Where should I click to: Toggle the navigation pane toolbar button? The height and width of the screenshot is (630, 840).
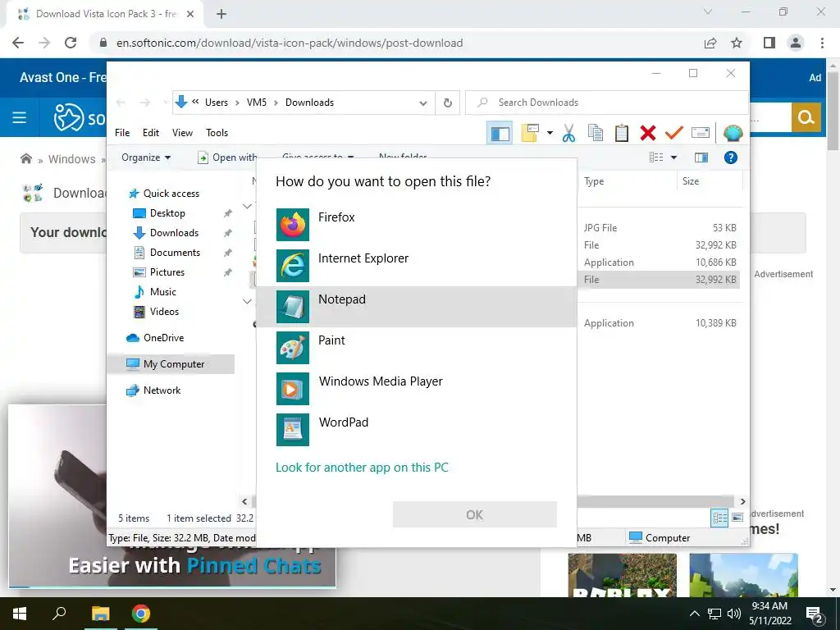coord(500,133)
